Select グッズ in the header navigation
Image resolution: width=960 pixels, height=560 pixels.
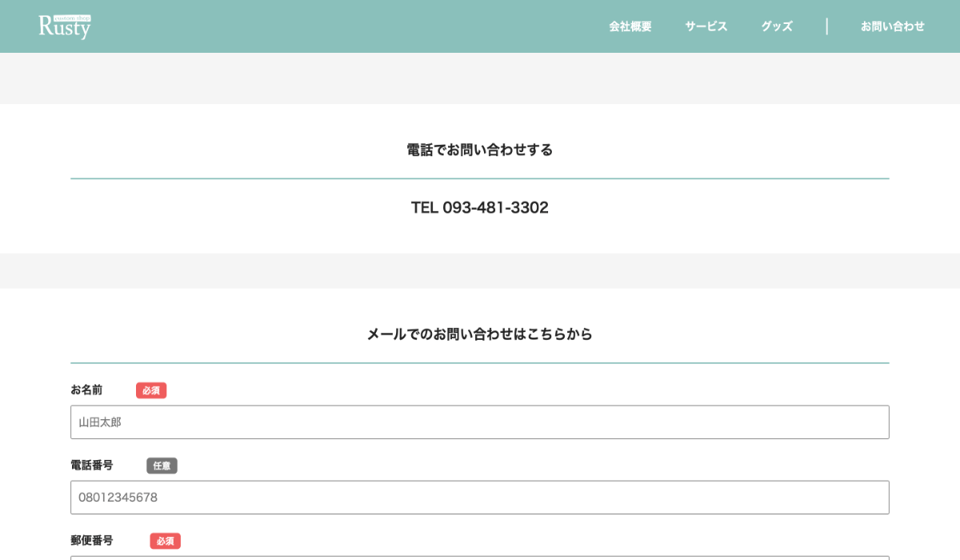click(x=776, y=26)
